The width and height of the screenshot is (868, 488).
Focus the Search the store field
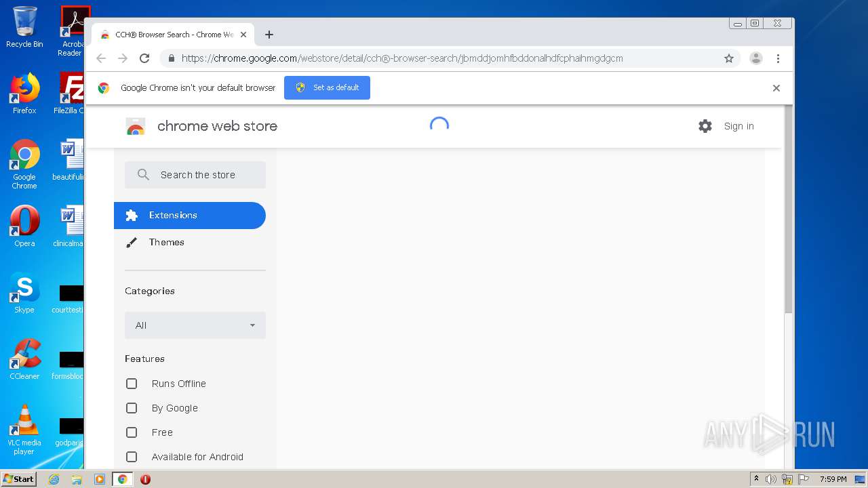(195, 175)
